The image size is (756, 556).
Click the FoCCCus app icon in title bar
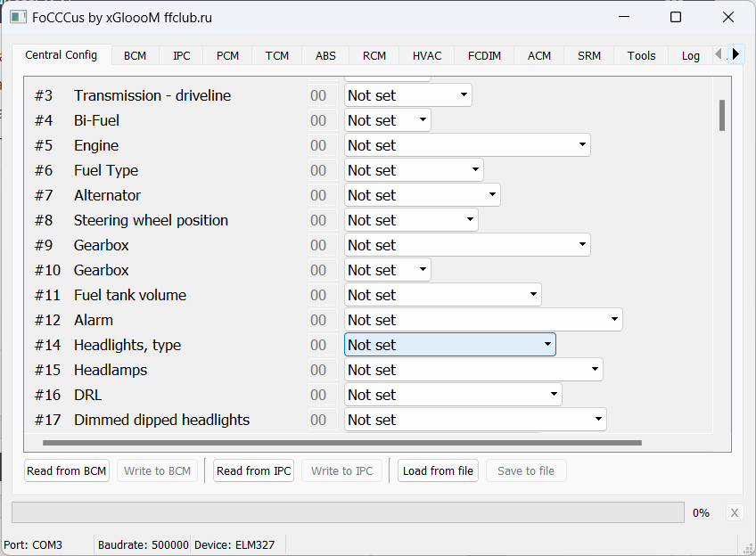18,17
